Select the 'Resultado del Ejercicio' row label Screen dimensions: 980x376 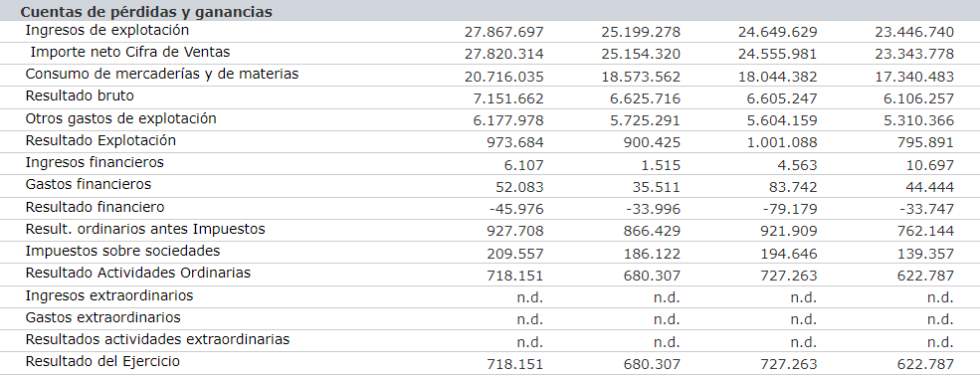click(x=102, y=362)
